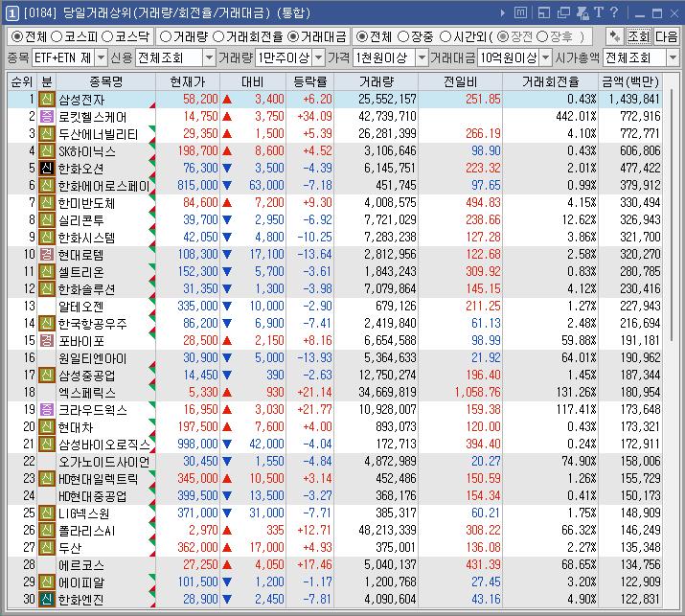Click the window number 1 icon in title bar
The width and height of the screenshot is (685, 616).
11,13
